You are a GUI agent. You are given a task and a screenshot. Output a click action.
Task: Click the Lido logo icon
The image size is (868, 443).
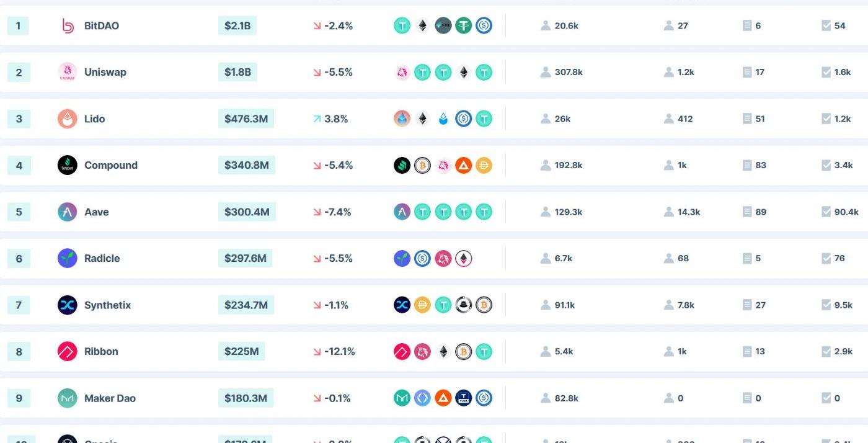(x=68, y=119)
